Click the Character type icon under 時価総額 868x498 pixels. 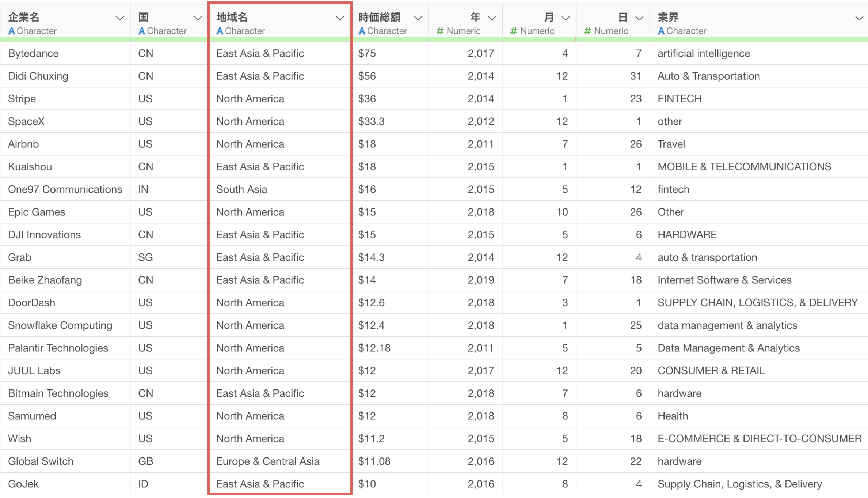click(362, 31)
